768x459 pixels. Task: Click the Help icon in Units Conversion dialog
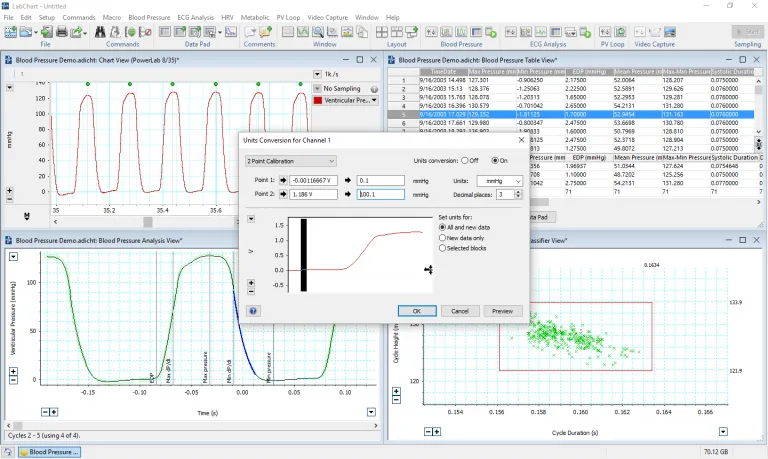pos(253,311)
